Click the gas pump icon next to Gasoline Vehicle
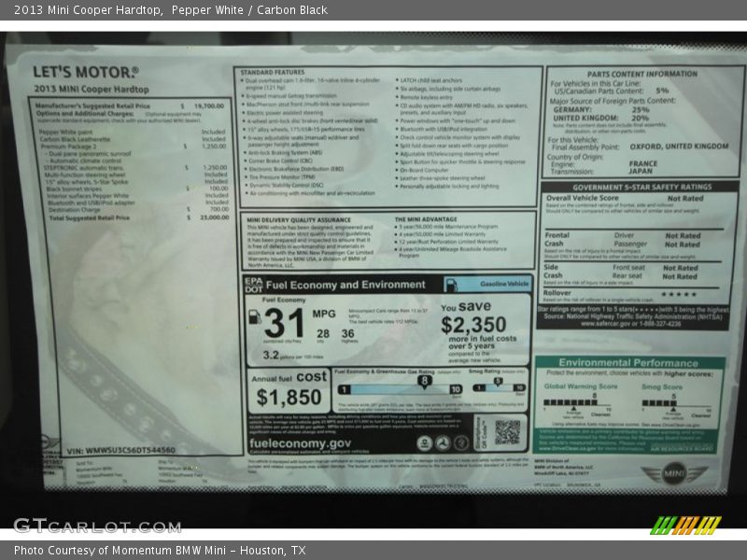Viewport: 747px width, 560px height. pos(451,285)
